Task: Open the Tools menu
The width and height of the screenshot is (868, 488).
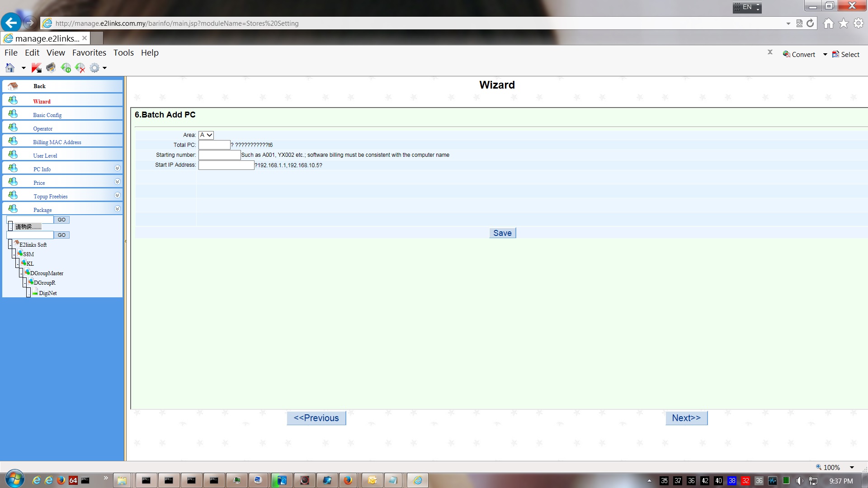Action: coord(123,52)
